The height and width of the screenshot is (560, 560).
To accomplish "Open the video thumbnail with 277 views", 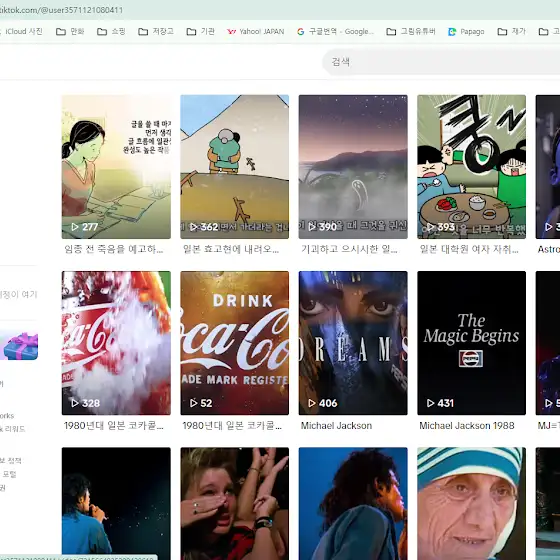I will (x=116, y=166).
